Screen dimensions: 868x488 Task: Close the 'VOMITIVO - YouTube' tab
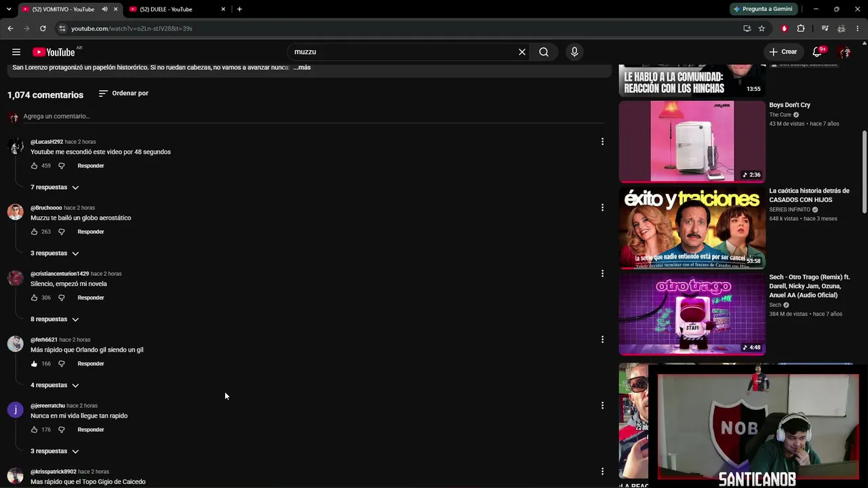pyautogui.click(x=116, y=9)
